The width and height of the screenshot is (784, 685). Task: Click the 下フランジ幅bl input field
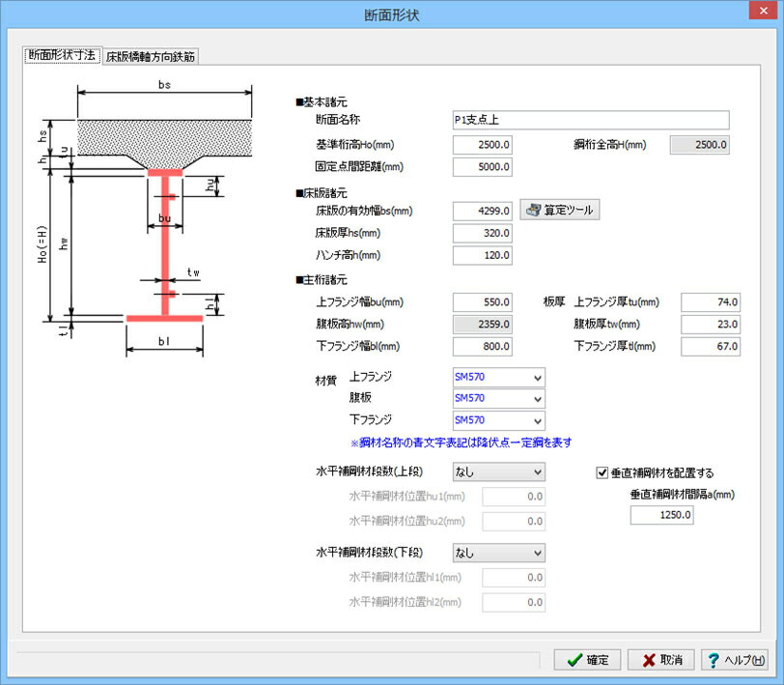483,346
